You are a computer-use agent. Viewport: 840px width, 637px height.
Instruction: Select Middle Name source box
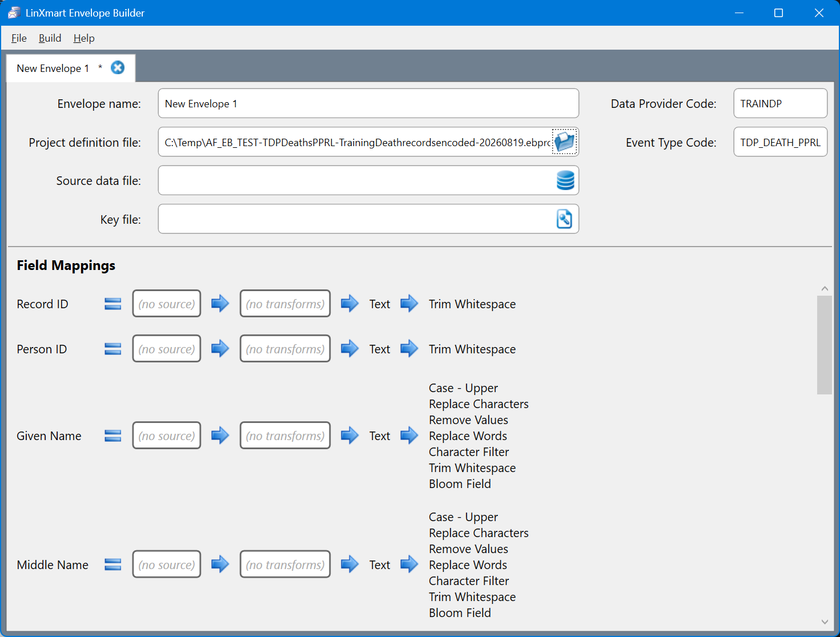(x=167, y=565)
